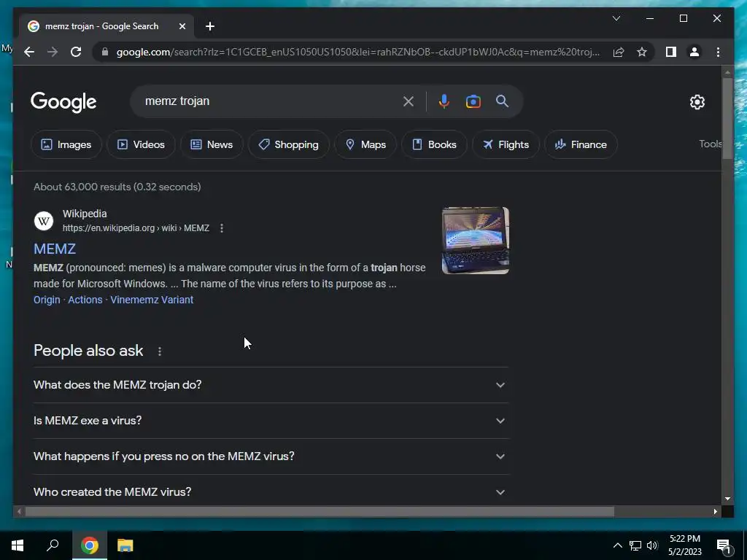Share this page from address bar

(619, 52)
